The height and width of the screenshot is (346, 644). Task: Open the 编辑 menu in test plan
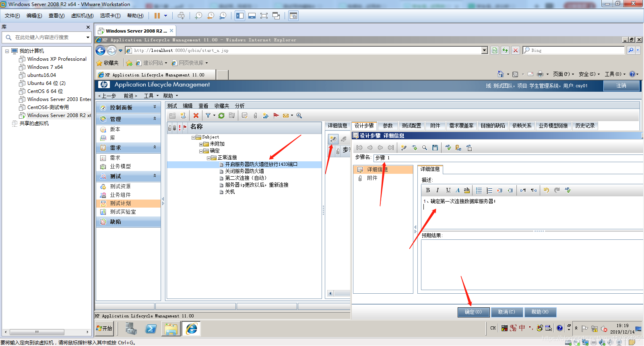[188, 106]
